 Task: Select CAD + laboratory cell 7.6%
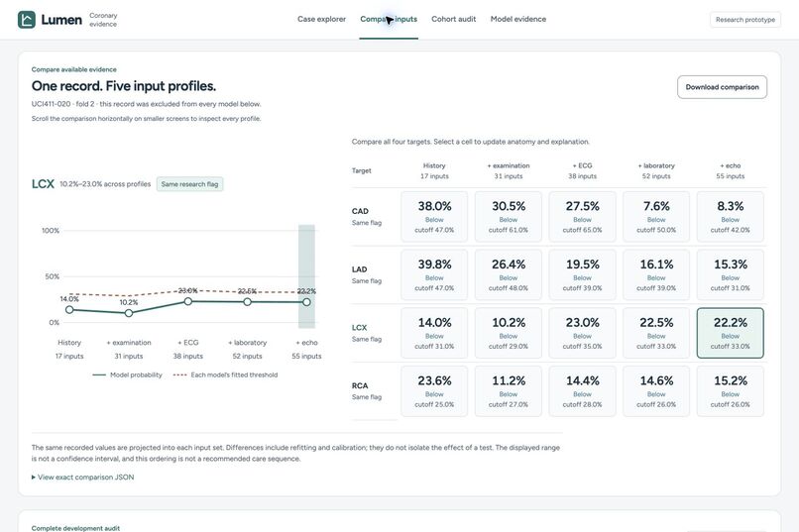click(656, 216)
